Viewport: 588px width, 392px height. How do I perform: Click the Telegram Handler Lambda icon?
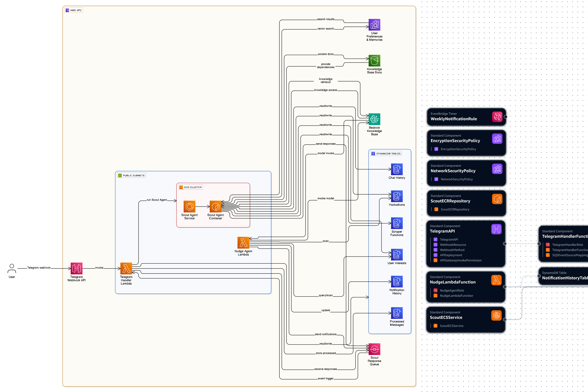pyautogui.click(x=126, y=269)
